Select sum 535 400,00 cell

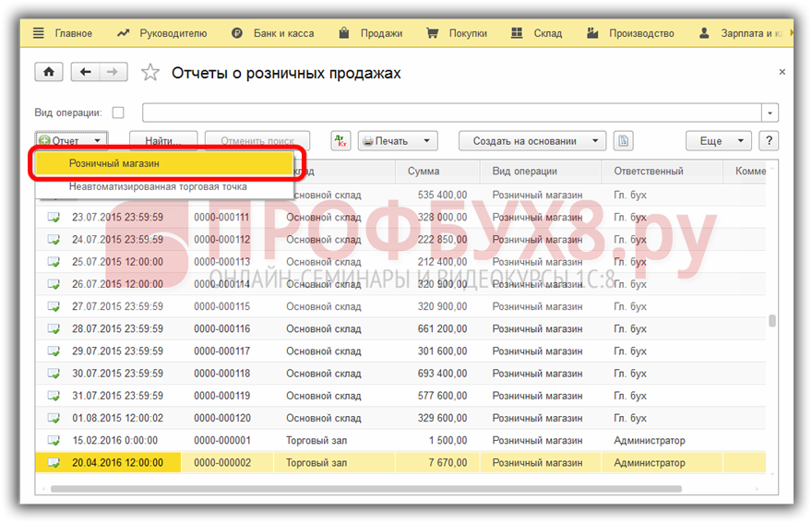[437, 195]
